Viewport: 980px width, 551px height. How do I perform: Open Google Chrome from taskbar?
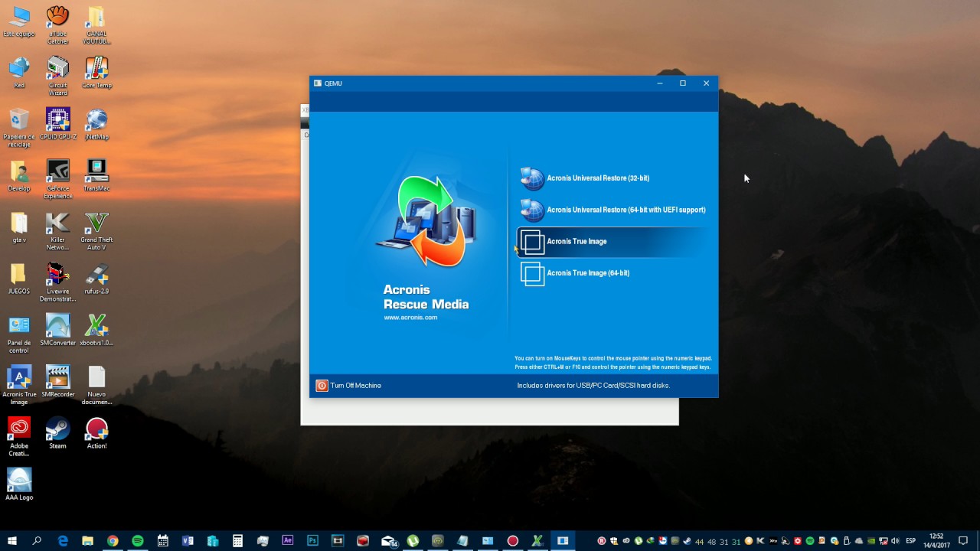(x=113, y=540)
